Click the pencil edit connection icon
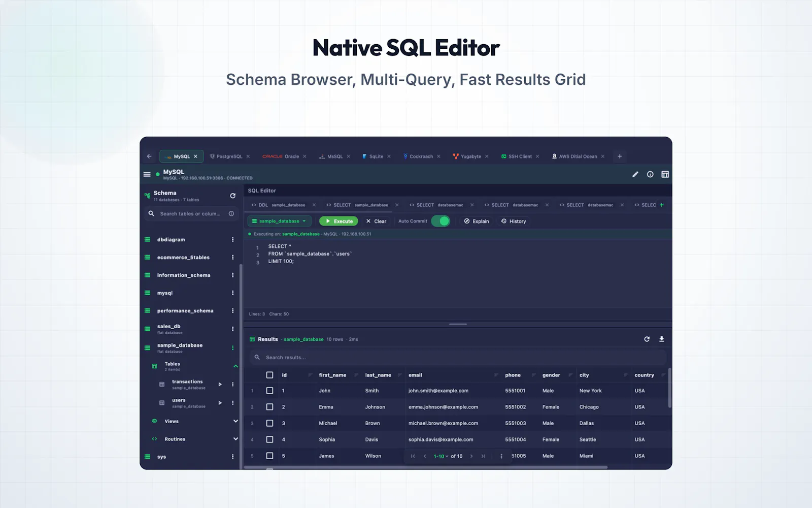812x508 pixels. [x=635, y=174]
